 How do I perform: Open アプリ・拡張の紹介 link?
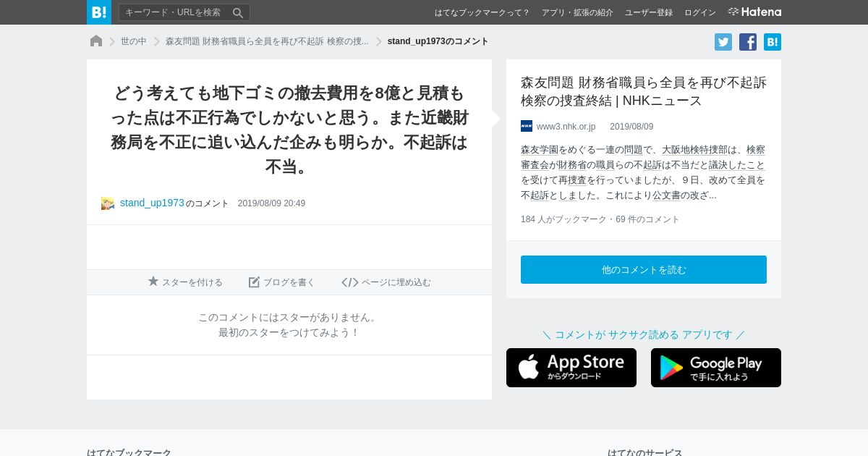click(577, 12)
